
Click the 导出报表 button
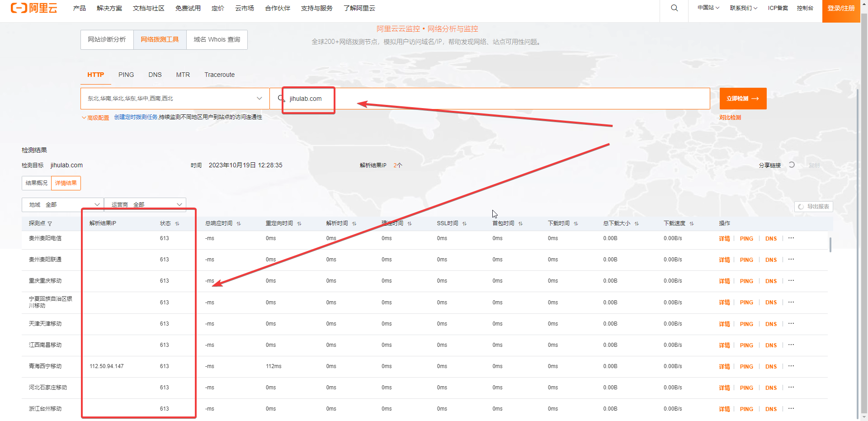pyautogui.click(x=814, y=207)
